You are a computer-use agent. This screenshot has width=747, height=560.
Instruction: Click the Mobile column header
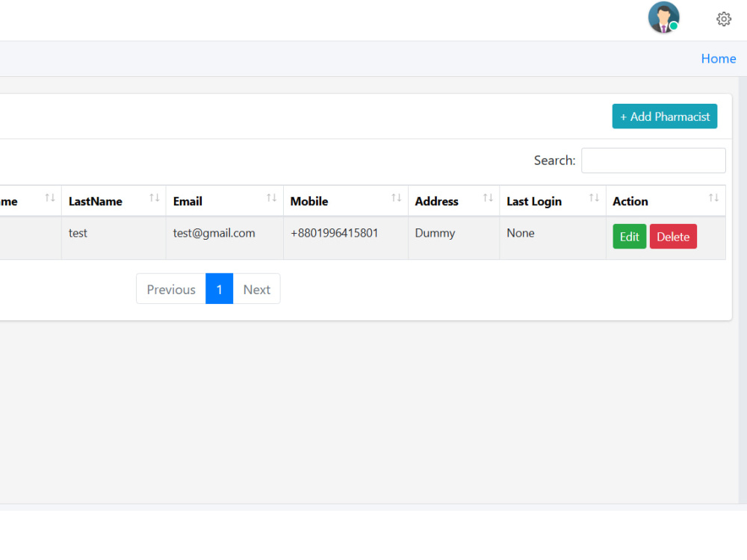point(346,202)
